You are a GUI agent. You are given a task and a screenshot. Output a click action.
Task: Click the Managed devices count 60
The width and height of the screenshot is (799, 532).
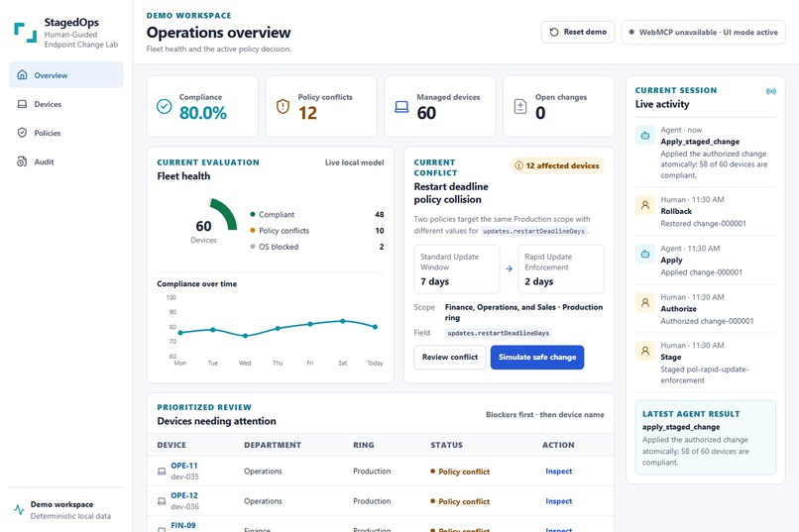[x=426, y=113]
